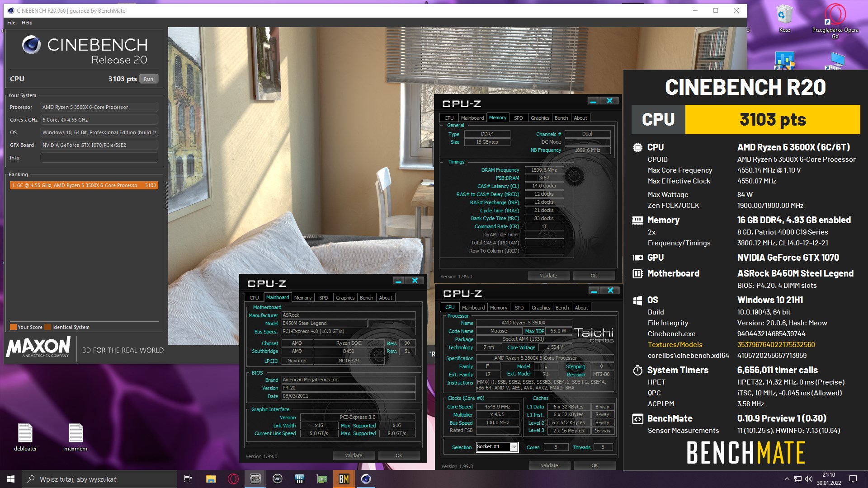Click the BIOS Version field P4.20
The image size is (868, 488).
[x=349, y=388]
